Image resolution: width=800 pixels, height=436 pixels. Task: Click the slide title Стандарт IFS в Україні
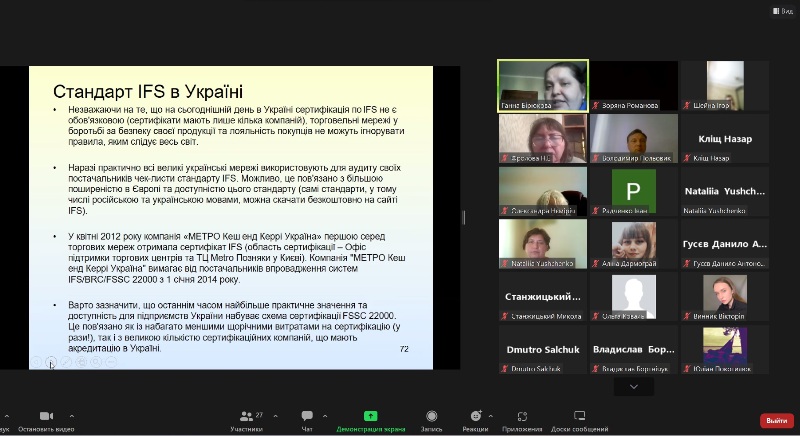point(148,92)
